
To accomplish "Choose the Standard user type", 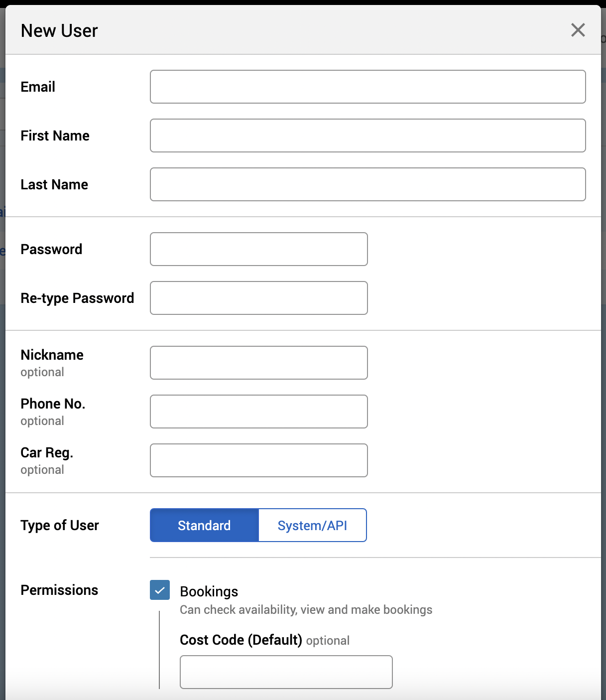I will tap(204, 525).
